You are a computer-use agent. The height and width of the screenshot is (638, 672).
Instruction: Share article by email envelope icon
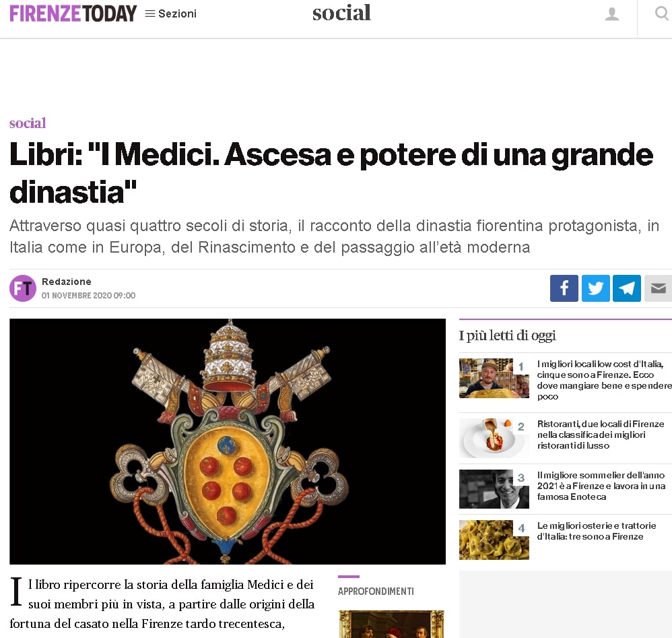click(659, 288)
